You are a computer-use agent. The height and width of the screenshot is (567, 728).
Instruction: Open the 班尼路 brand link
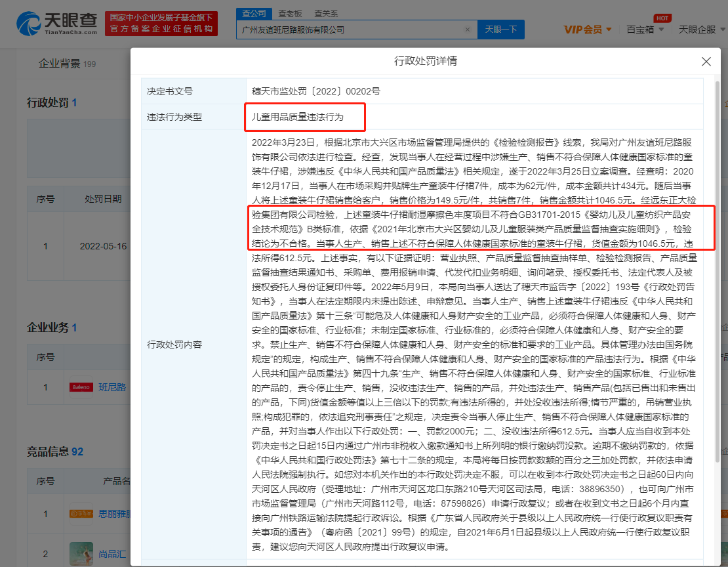(x=112, y=387)
